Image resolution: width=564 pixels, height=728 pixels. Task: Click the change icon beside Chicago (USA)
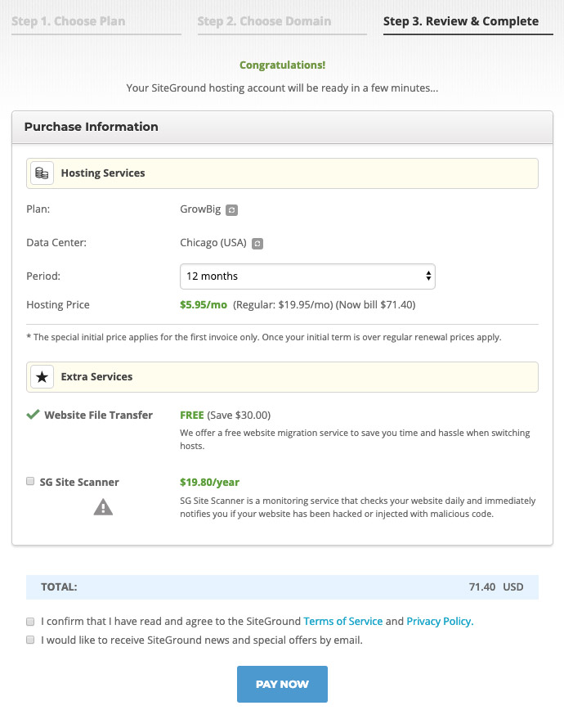257,244
